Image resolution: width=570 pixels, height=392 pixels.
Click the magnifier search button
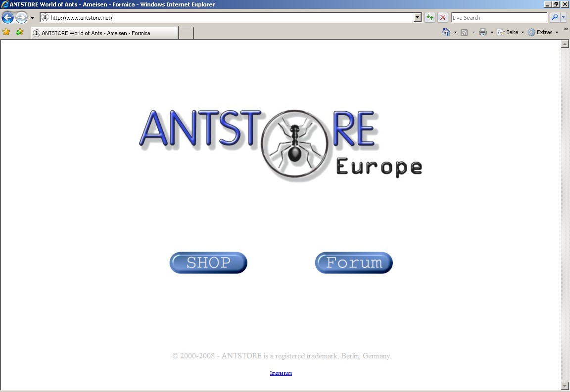(555, 18)
